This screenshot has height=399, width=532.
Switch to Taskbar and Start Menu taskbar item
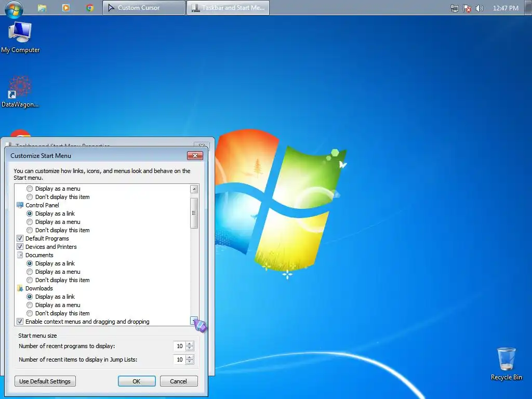pos(228,8)
